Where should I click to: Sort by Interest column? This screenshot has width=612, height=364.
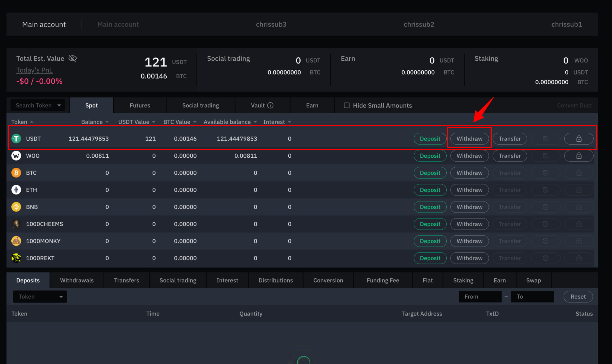click(x=277, y=122)
